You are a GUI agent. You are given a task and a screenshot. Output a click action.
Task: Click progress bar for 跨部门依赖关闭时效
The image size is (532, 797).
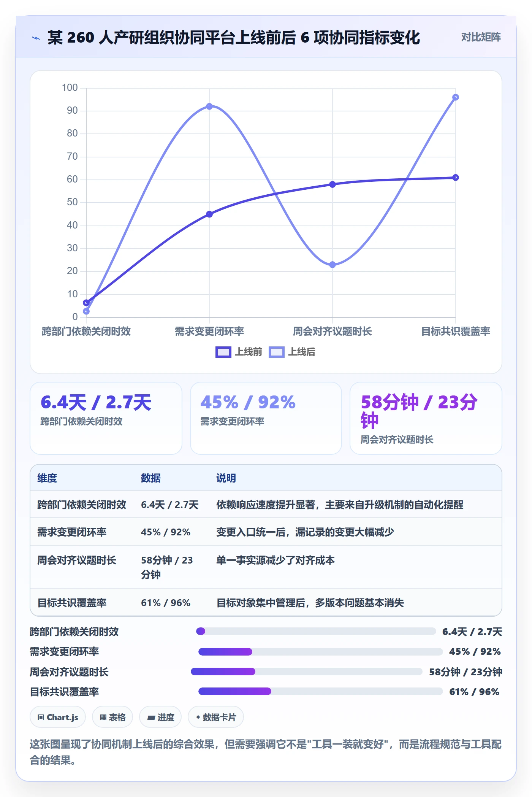316,631
